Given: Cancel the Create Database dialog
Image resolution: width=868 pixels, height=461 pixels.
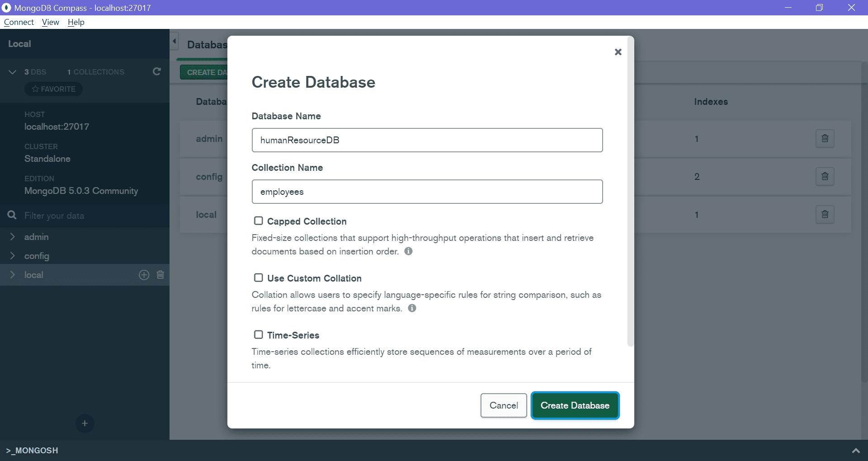Looking at the screenshot, I should pos(503,405).
